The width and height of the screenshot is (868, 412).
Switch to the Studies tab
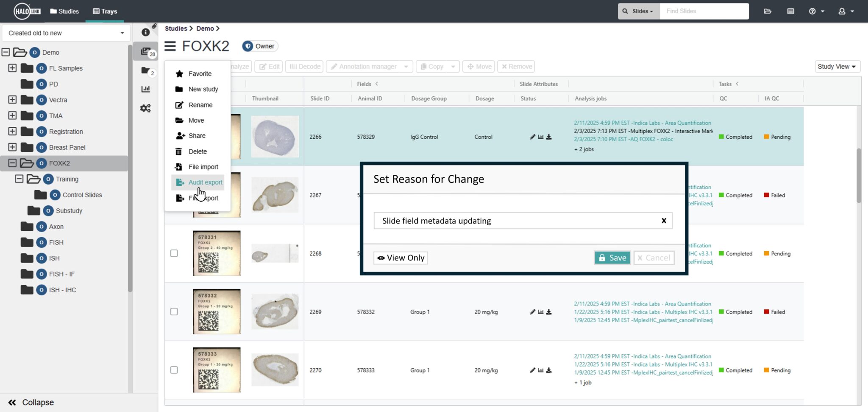click(64, 11)
